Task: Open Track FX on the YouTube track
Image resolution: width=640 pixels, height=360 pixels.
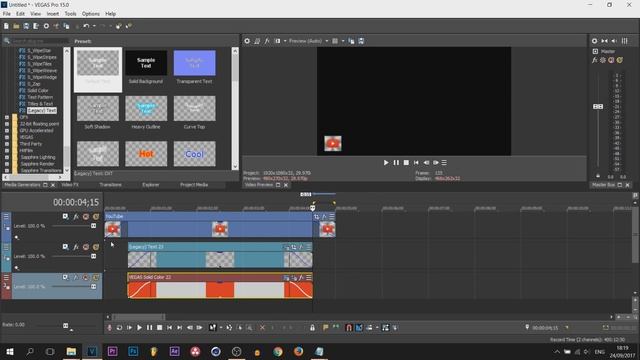Action: (x=76, y=217)
